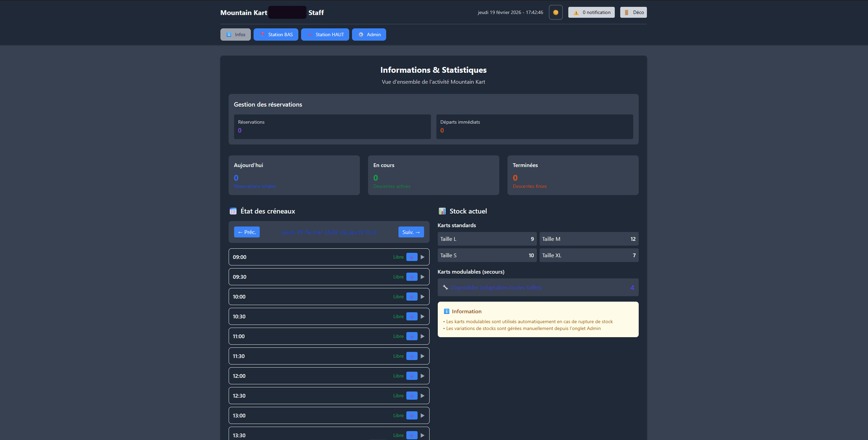Click the door icon inside the Déco button

pyautogui.click(x=626, y=12)
